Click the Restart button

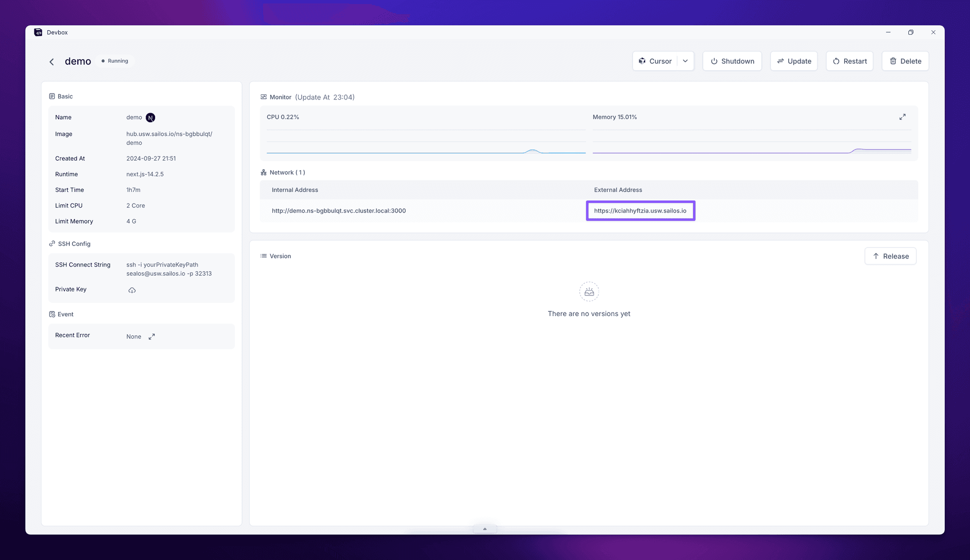pos(849,61)
